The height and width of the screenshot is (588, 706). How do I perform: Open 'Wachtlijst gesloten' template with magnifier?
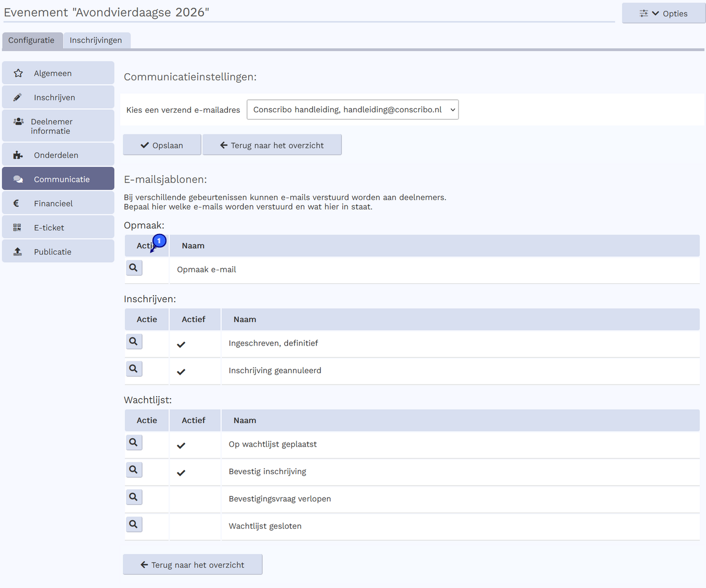pos(134,524)
